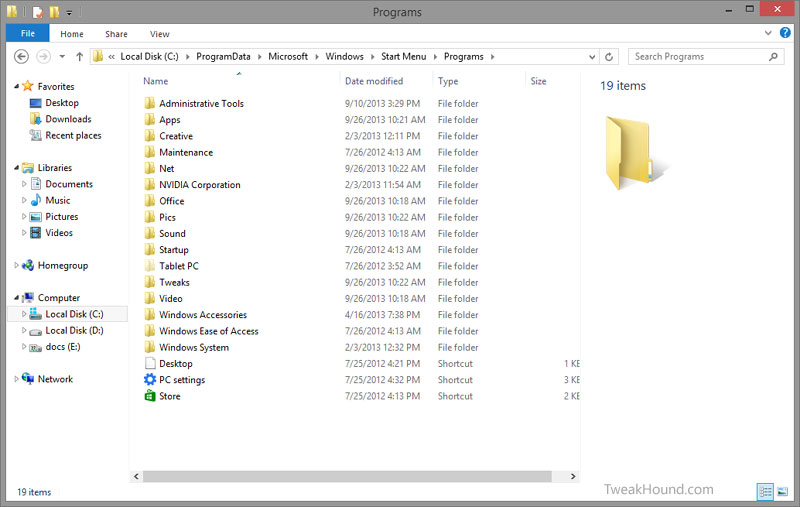800x507 pixels.
Task: Open the File menu tab
Action: 28,34
